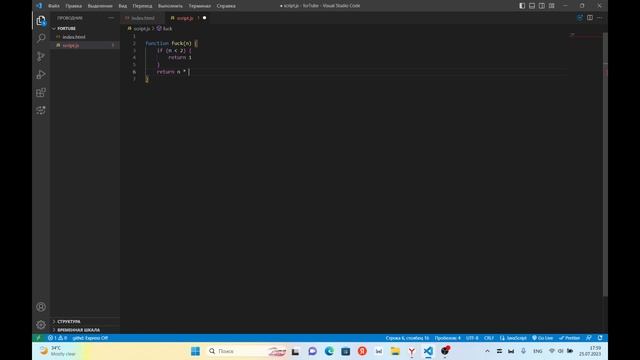Select the JavaScript language mode

click(x=513, y=338)
